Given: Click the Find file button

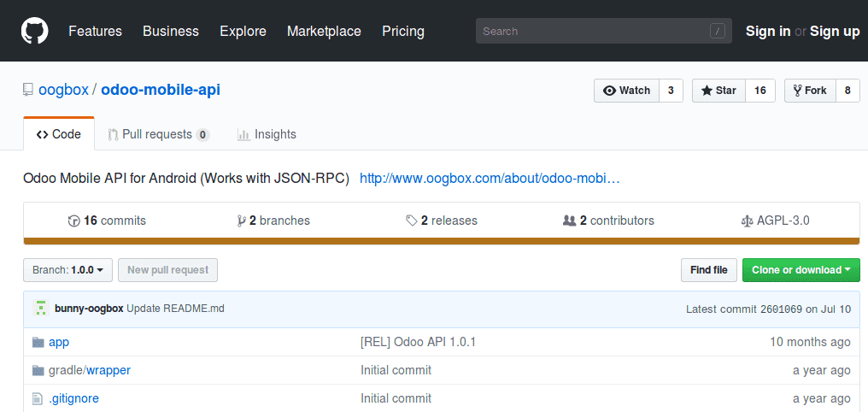Looking at the screenshot, I should [708, 270].
